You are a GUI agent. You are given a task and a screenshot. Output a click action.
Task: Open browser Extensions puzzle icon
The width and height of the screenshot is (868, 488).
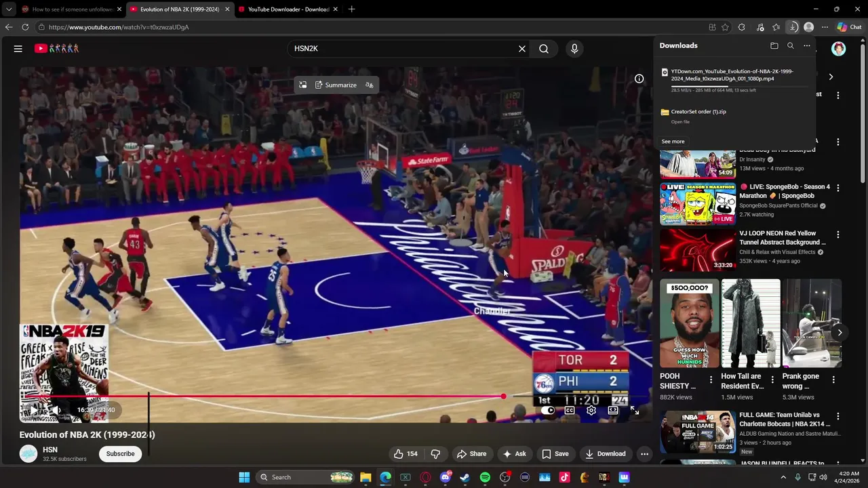742,27
